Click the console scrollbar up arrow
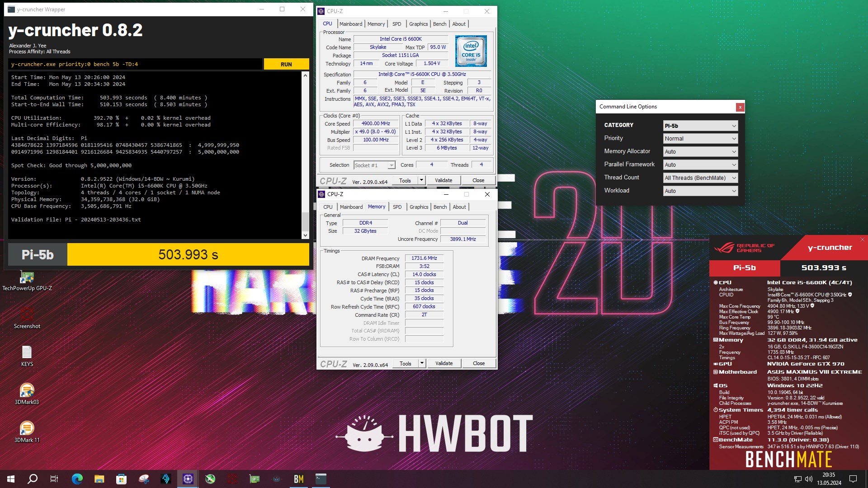868x488 pixels. [x=305, y=75]
